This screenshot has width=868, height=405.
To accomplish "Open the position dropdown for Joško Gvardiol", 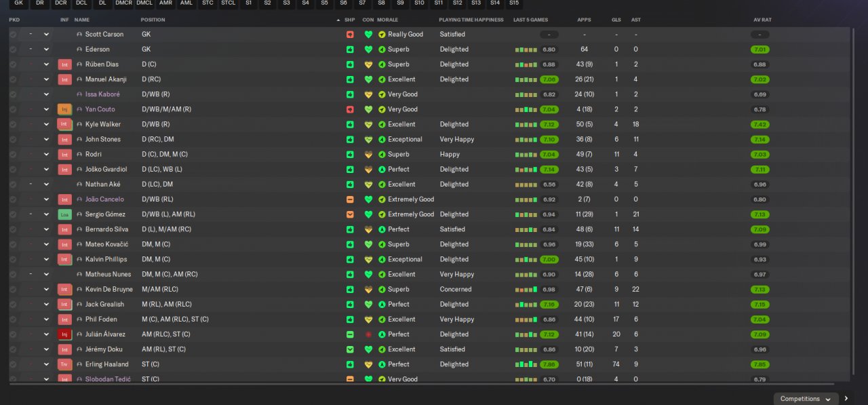I will [x=46, y=170].
